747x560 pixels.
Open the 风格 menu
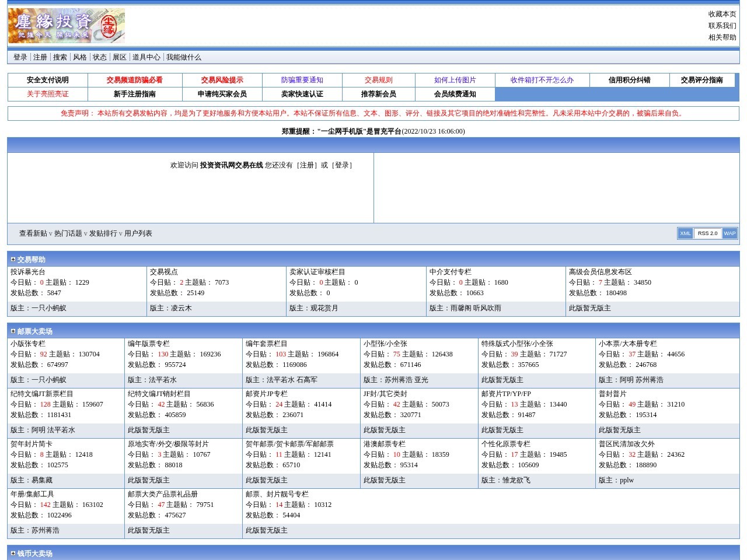point(80,57)
